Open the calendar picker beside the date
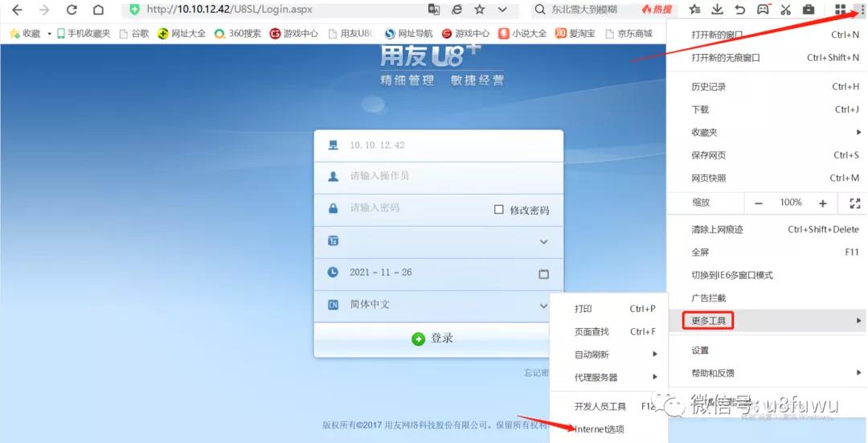Image resolution: width=868 pixels, height=443 pixels. (543, 273)
